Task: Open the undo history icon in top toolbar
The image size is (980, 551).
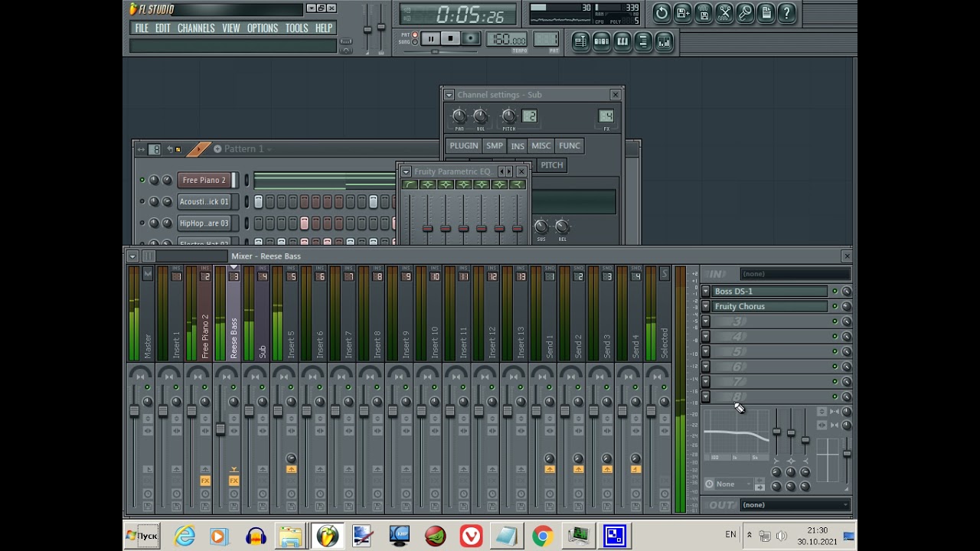Action: [x=661, y=12]
